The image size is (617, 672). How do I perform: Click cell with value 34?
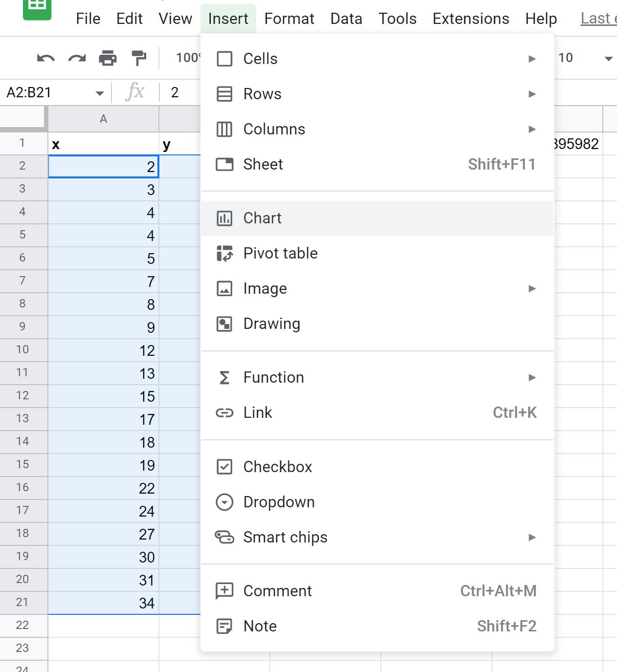tap(104, 603)
